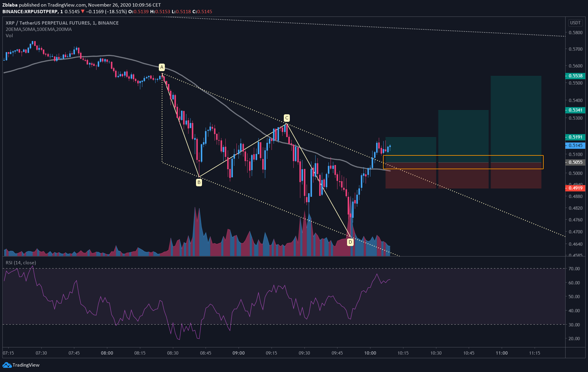Click the RSI 30.00 level label
Screen dimensions: 588x372
coord(574,325)
